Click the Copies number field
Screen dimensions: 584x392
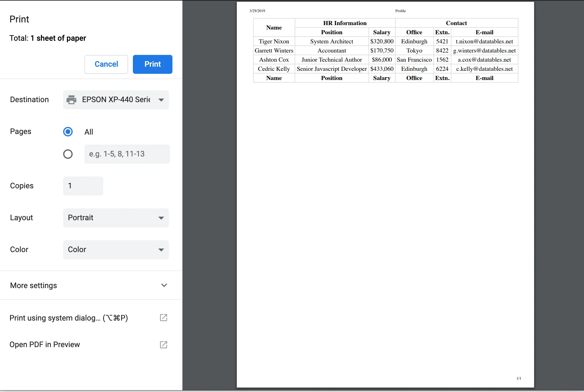tap(83, 186)
